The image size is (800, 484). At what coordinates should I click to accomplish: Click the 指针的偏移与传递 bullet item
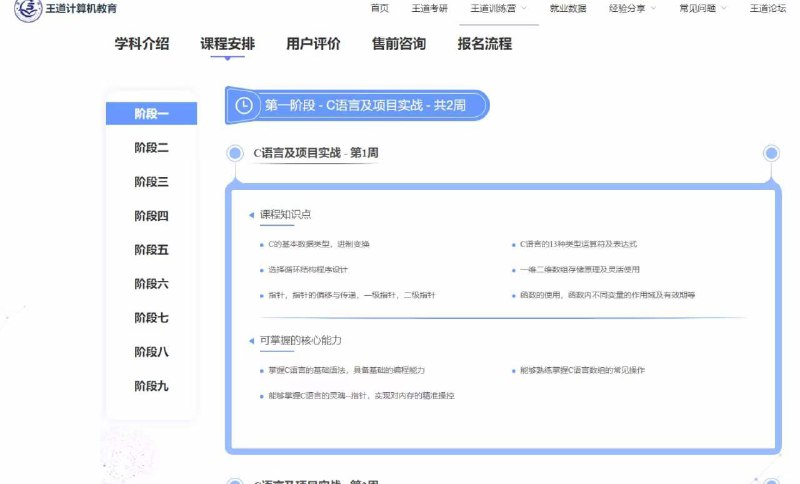click(352, 295)
